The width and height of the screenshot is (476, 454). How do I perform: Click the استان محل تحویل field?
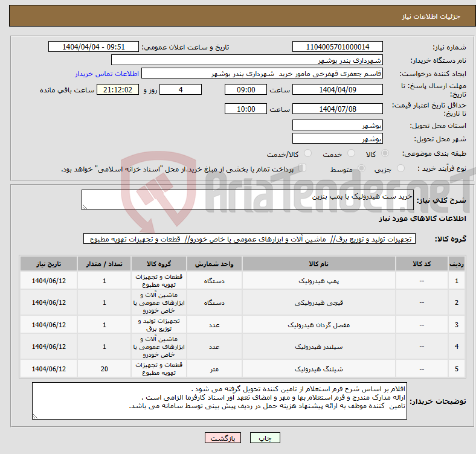coord(337,125)
